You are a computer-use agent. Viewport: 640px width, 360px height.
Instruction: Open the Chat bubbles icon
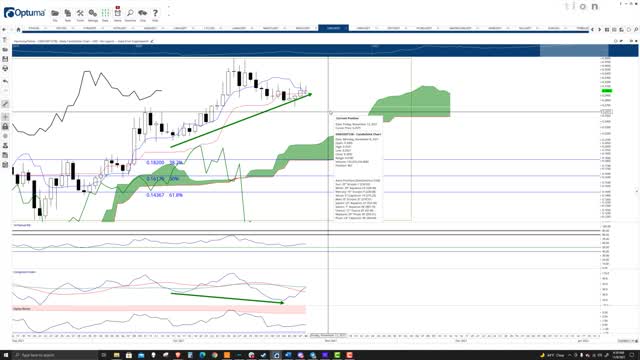(142, 13)
